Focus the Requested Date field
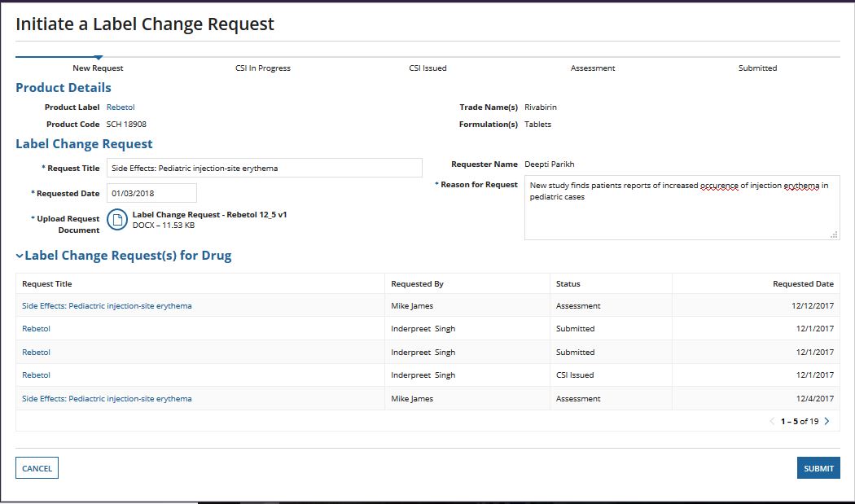This screenshot has height=504, width=855. pyautogui.click(x=151, y=193)
